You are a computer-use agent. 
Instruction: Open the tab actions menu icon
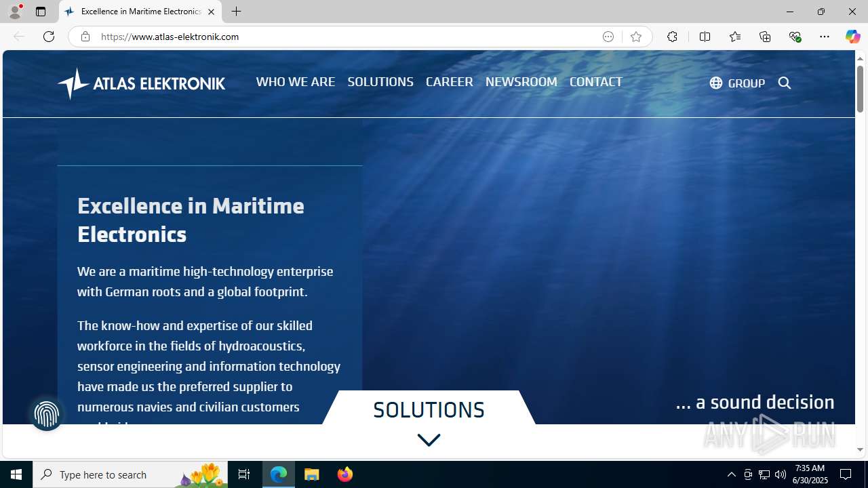(41, 12)
